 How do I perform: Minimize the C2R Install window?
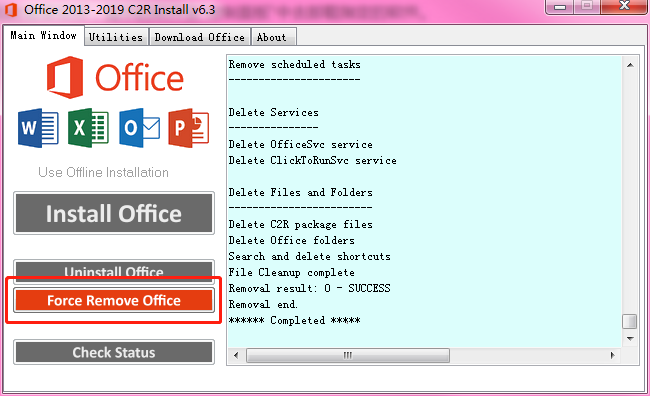[x=560, y=7]
